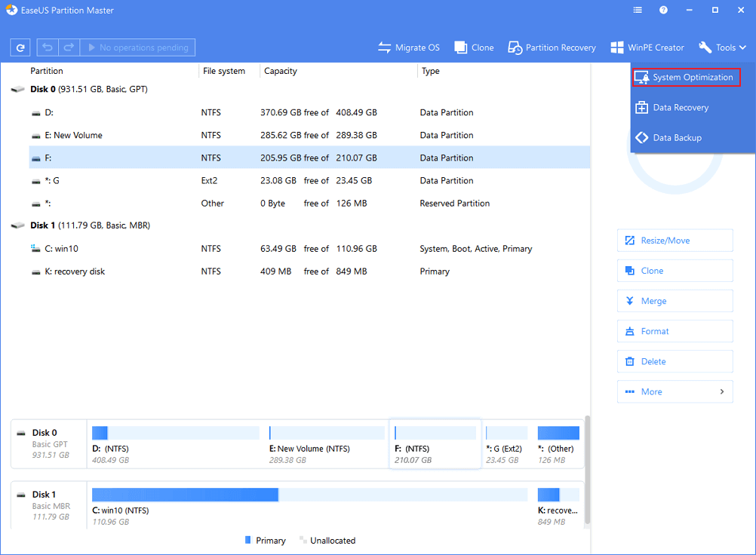The height and width of the screenshot is (555, 756).
Task: Click the Reserved Partition type text
Action: [455, 204]
